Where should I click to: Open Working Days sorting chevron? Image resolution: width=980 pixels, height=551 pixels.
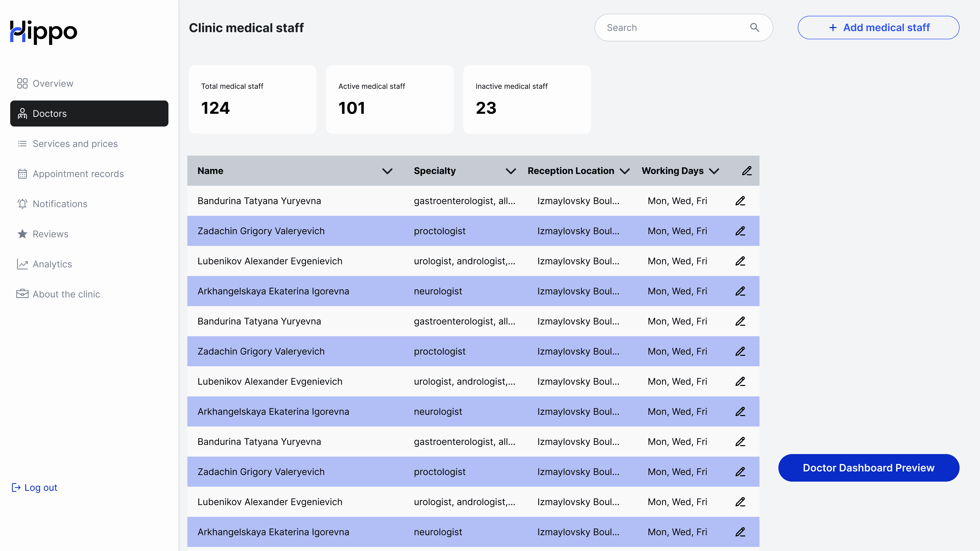point(714,171)
